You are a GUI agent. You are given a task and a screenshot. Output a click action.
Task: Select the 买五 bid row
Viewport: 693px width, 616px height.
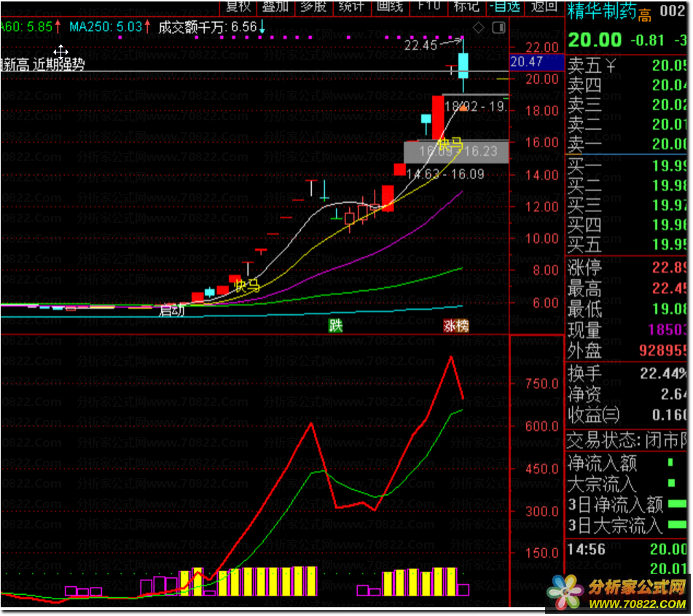(627, 244)
